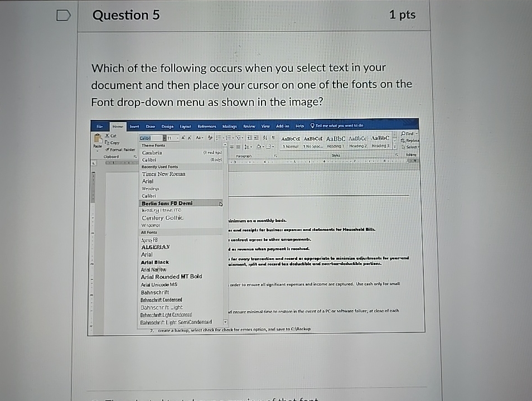Viewport: 532px width, 401px height.
Task: Apply Heading 1 style from Styles gallery
Action: coord(336,141)
